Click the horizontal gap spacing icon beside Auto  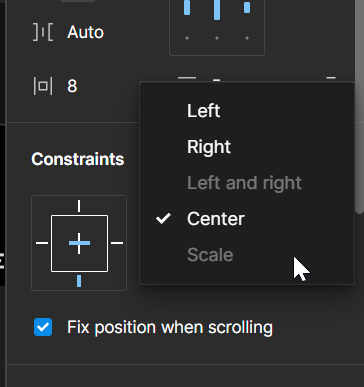[43, 32]
